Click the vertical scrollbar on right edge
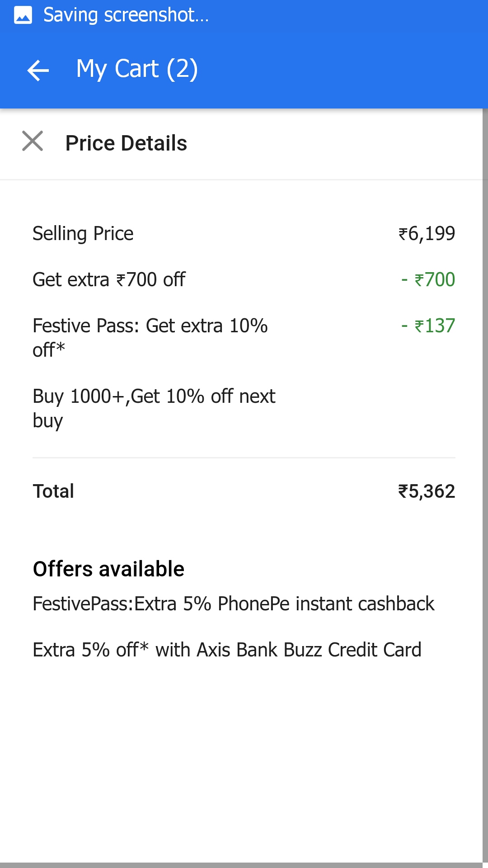The width and height of the screenshot is (488, 868). click(485, 452)
